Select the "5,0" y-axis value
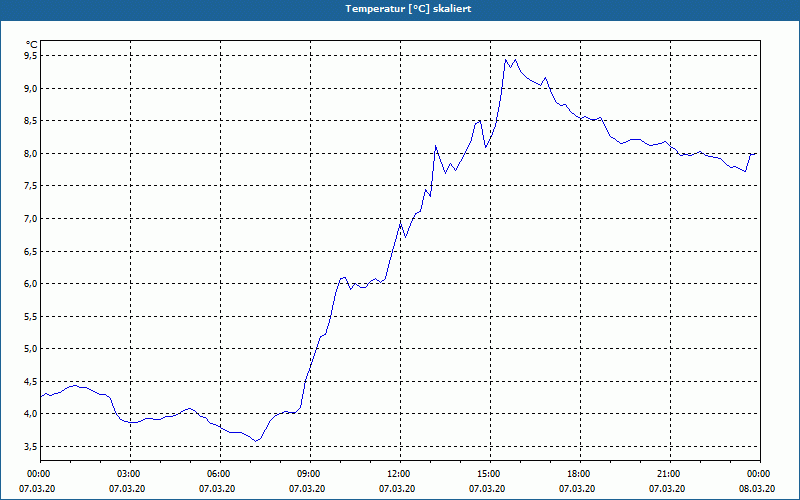This screenshot has height=500, width=800. click(x=31, y=348)
